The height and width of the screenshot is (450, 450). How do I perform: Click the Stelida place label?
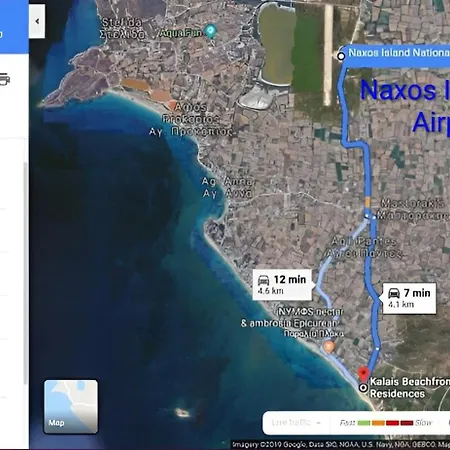pyautogui.click(x=122, y=28)
